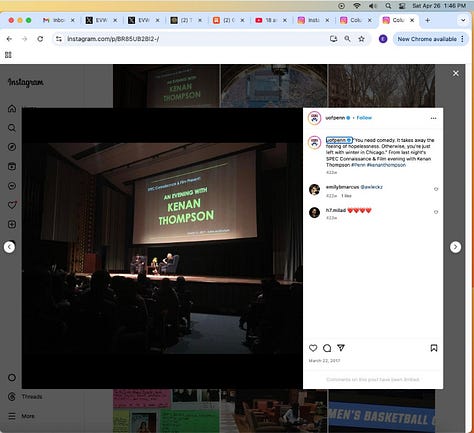Click Men's Basketball thumbnail behind overlay
Screen dimensions: 474x433
382,411
